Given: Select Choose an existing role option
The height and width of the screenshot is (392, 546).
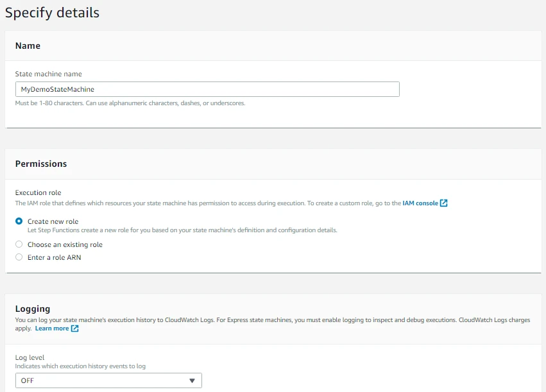Looking at the screenshot, I should pyautogui.click(x=19, y=244).
